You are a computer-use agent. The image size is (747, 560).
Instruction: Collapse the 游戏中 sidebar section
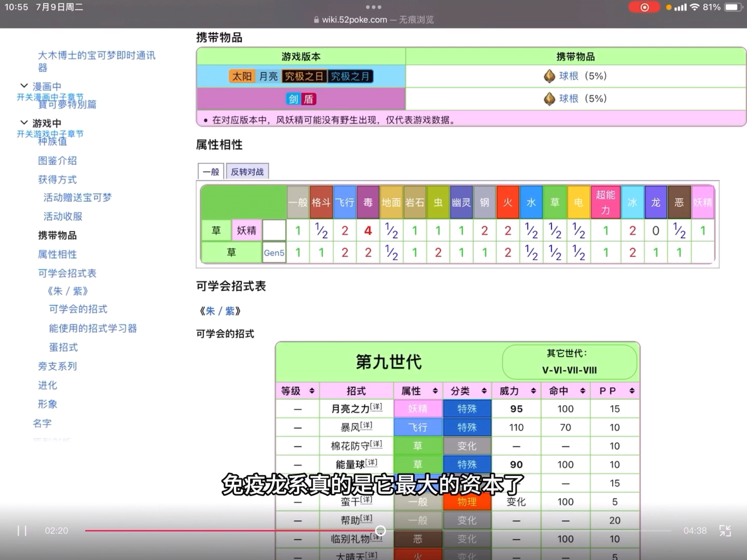[x=24, y=122]
